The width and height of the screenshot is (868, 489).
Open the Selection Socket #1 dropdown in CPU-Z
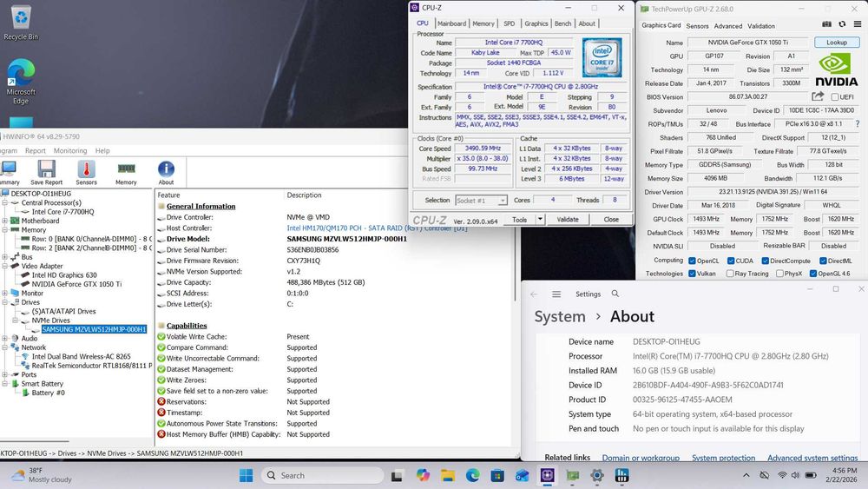click(481, 201)
